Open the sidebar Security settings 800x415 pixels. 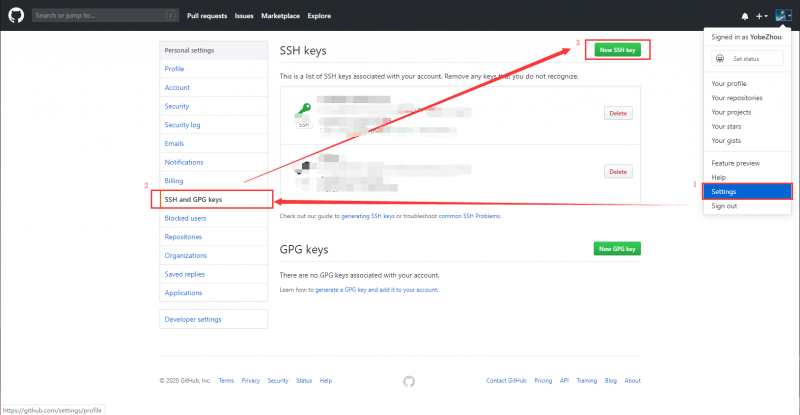pos(213,106)
